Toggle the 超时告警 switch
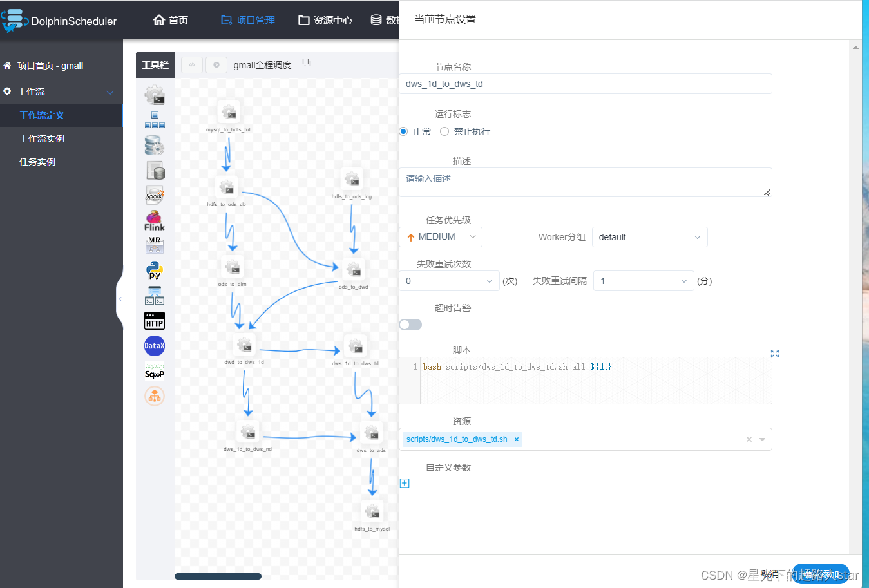 (x=410, y=325)
